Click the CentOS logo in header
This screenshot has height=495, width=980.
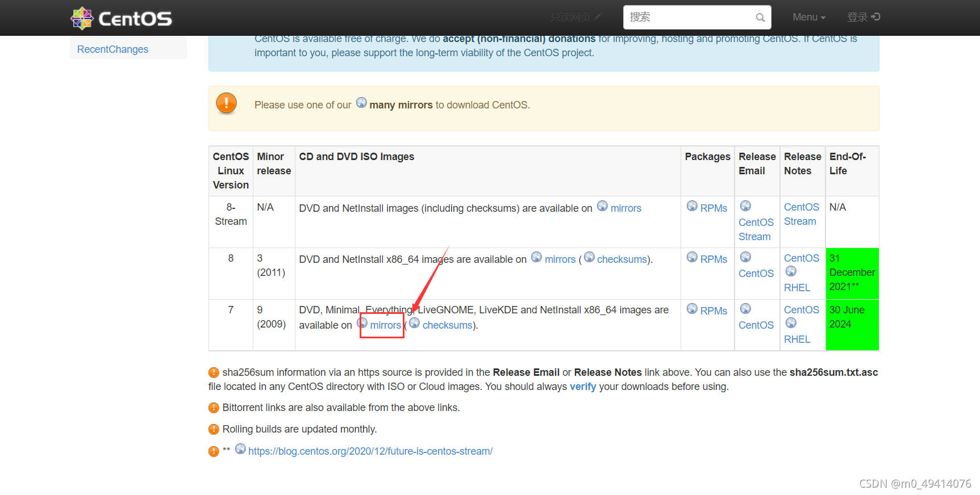121,18
